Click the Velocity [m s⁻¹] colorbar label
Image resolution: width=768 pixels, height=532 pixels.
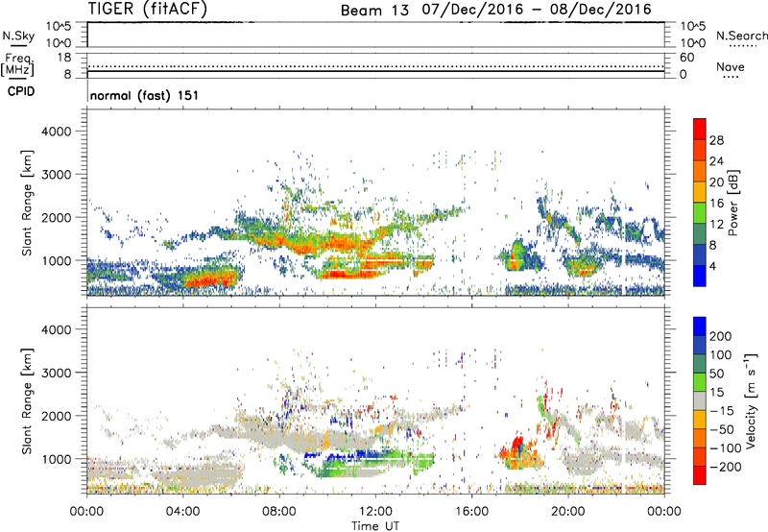pos(751,400)
